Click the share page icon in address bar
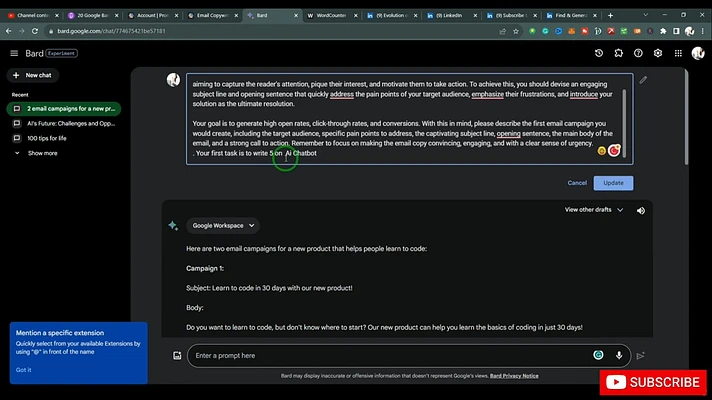The height and width of the screenshot is (400, 712). pyautogui.click(x=502, y=31)
